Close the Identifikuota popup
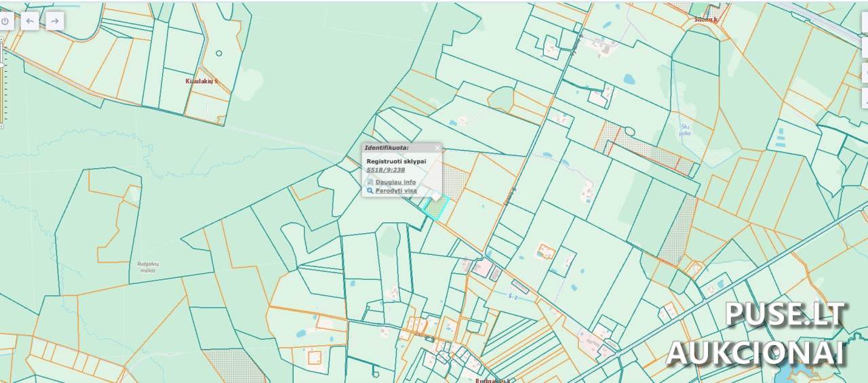 click(x=437, y=148)
